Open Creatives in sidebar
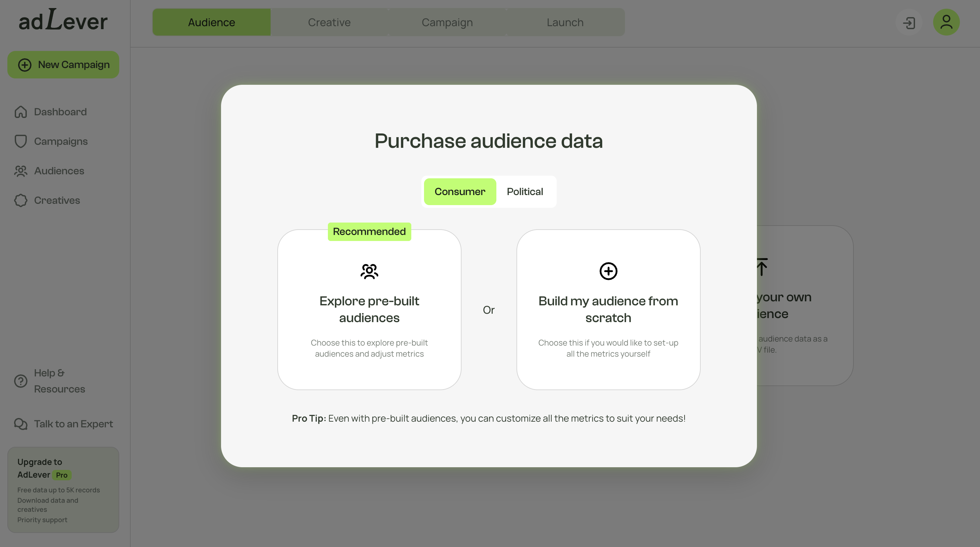 47,200
